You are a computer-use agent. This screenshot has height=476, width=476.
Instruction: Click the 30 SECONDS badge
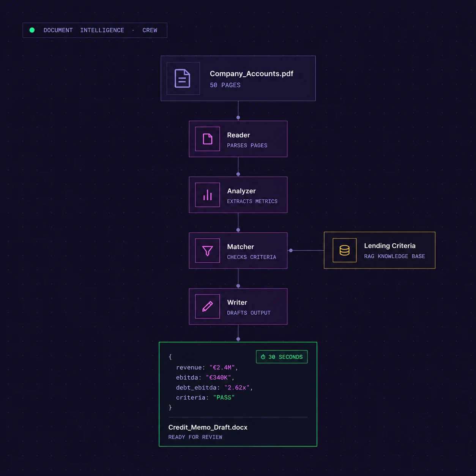[x=282, y=357]
